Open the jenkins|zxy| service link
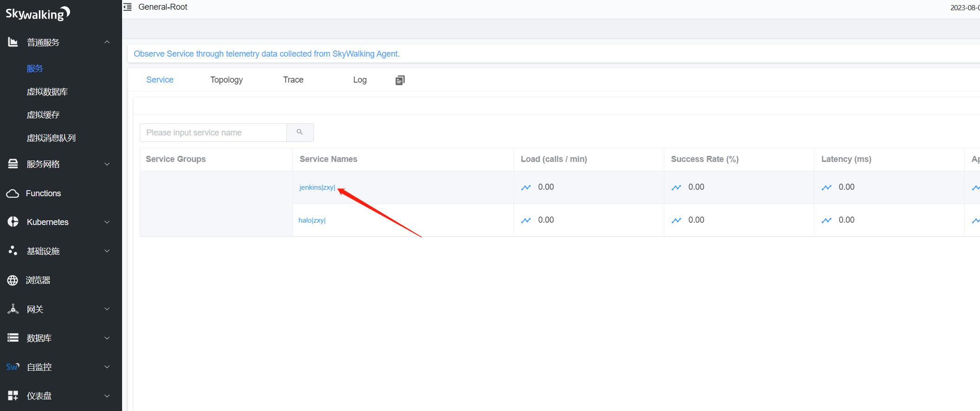 (x=317, y=187)
